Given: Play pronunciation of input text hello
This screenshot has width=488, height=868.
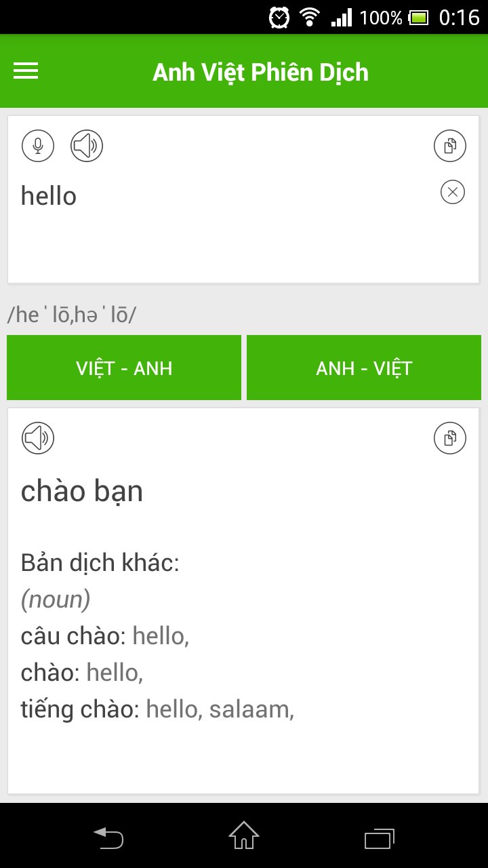Looking at the screenshot, I should pyautogui.click(x=87, y=146).
